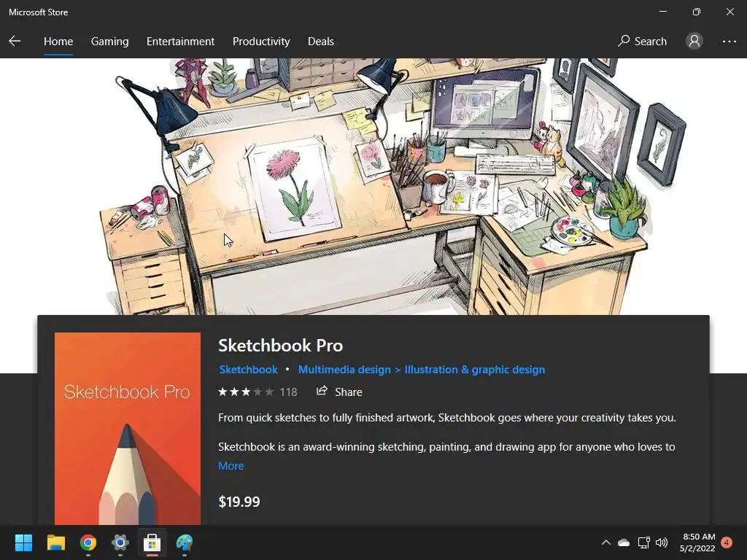Click Microsoft Store taskbar icon
Screen dimensions: 747x560
(152, 542)
